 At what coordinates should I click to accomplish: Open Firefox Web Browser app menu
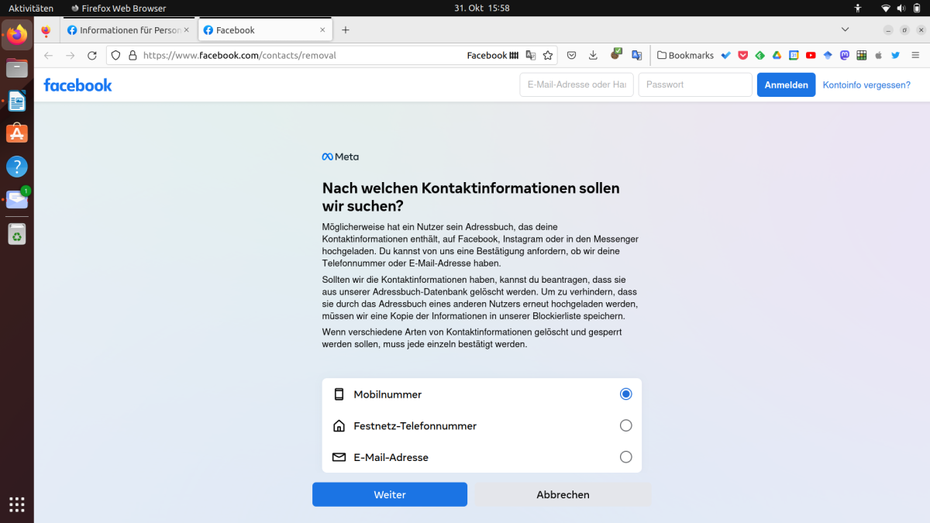[118, 8]
